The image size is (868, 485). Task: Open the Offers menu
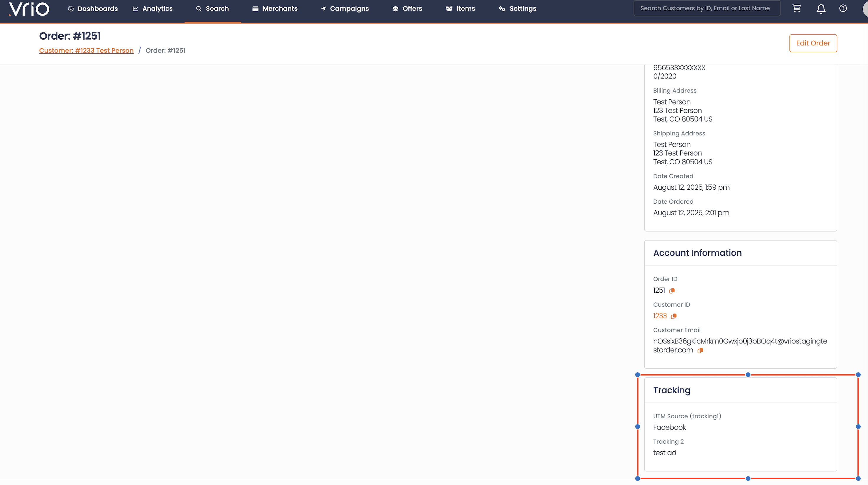pyautogui.click(x=407, y=9)
